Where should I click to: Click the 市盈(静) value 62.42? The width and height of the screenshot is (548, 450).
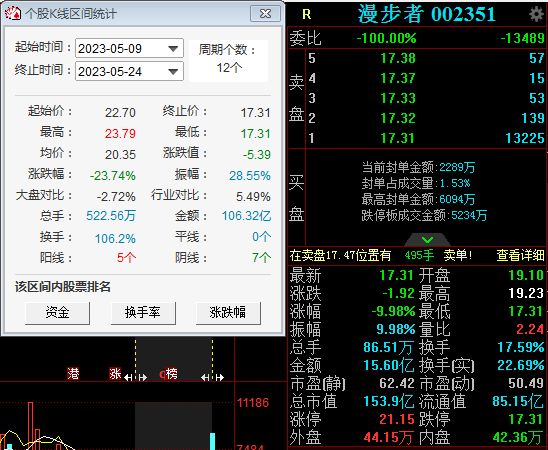click(x=397, y=383)
